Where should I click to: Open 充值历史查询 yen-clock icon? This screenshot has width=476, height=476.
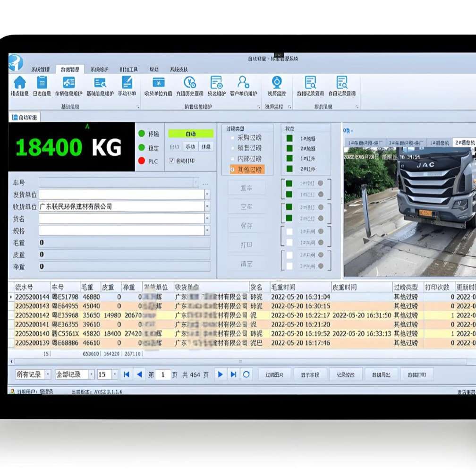click(190, 82)
